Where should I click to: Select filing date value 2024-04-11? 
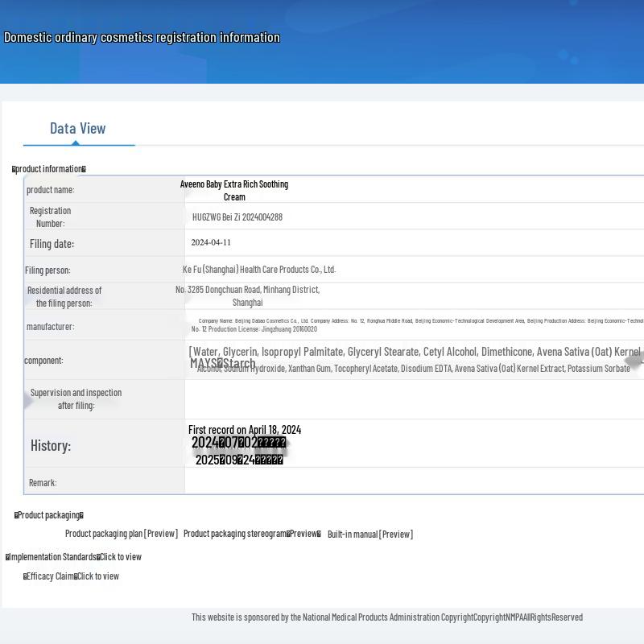click(x=211, y=242)
